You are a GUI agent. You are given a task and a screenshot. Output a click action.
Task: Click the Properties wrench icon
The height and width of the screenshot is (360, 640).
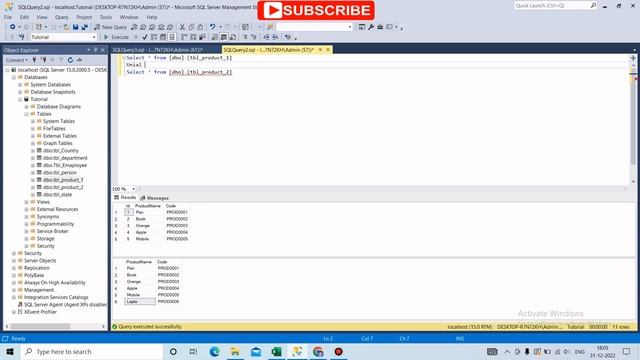click(x=371, y=27)
